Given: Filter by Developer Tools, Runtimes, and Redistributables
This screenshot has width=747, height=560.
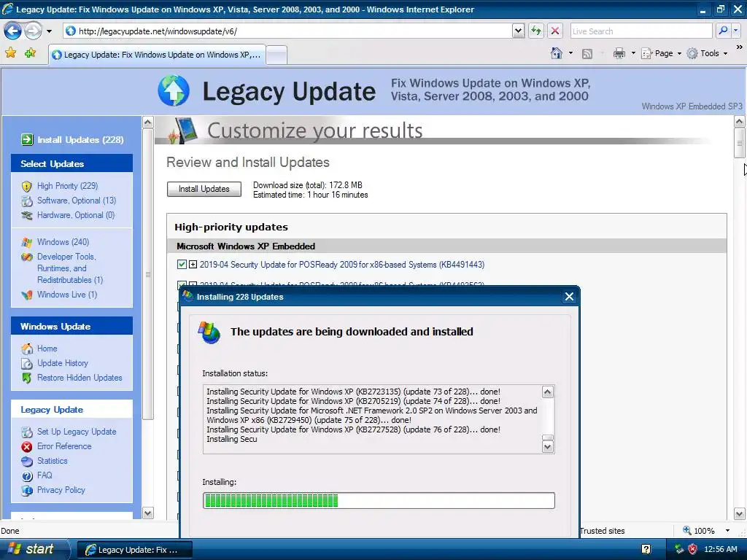Looking at the screenshot, I should click(70, 268).
